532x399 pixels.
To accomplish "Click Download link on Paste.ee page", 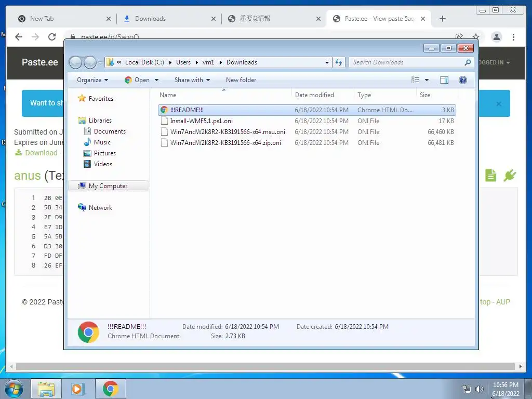I will point(41,153).
